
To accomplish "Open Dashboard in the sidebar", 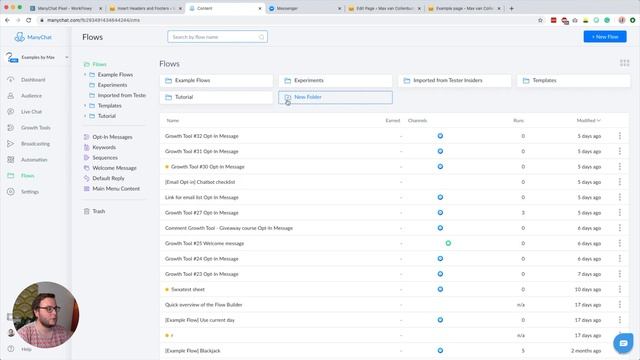I will click(33, 80).
